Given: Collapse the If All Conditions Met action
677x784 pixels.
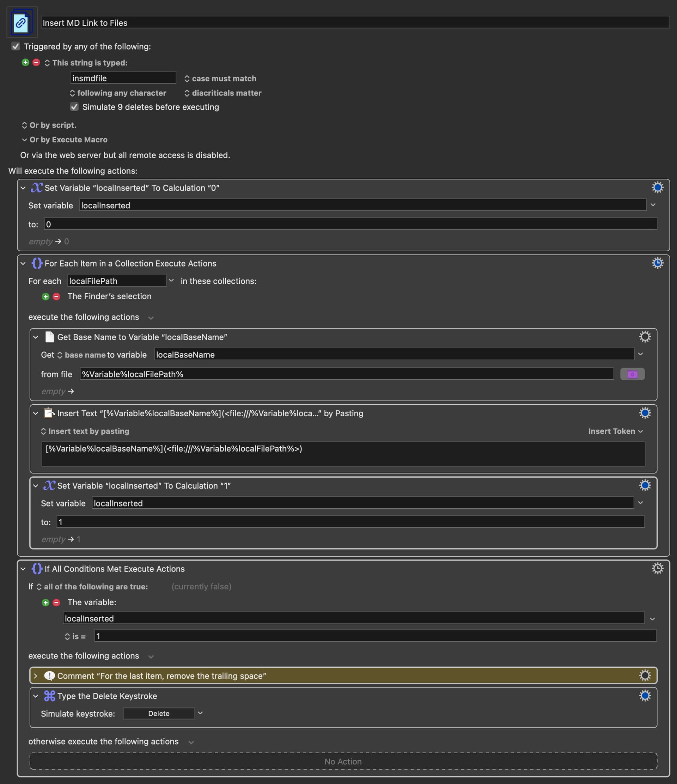Looking at the screenshot, I should pos(23,569).
